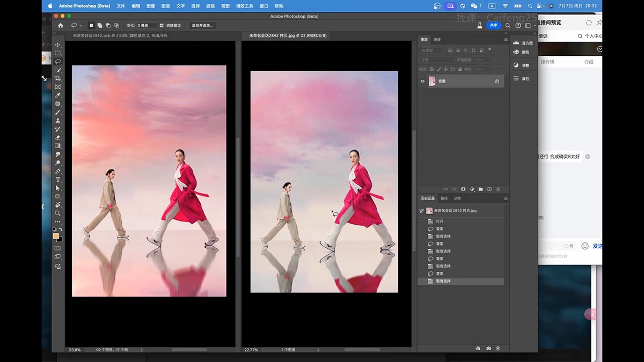Toggle the 消除锯齿 anti-alias checkbox
Screen dimensions: 644x362
point(162,25)
